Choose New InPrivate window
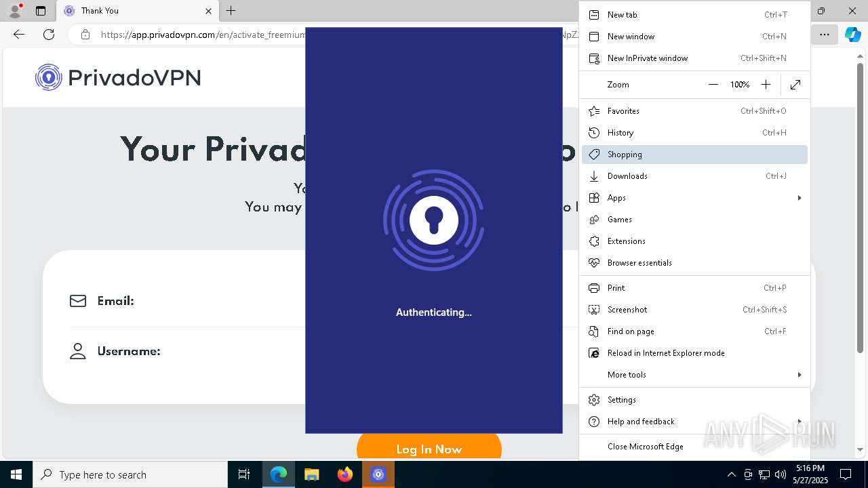The width and height of the screenshot is (868, 488). (694, 58)
